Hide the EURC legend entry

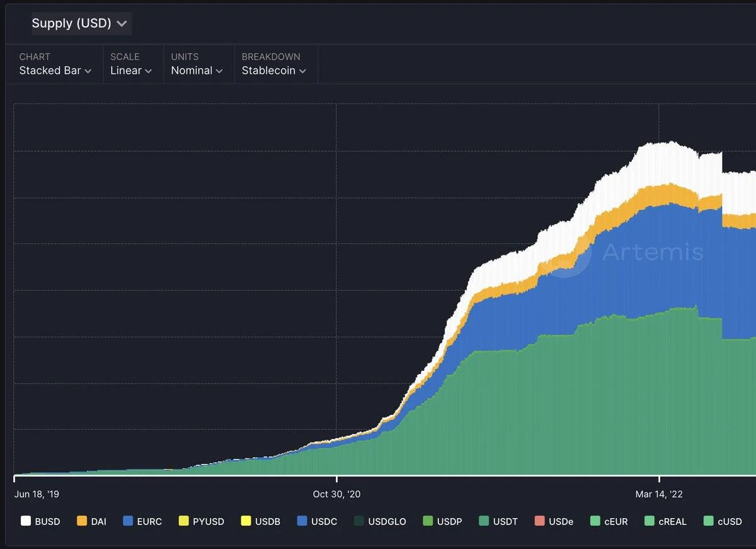142,521
